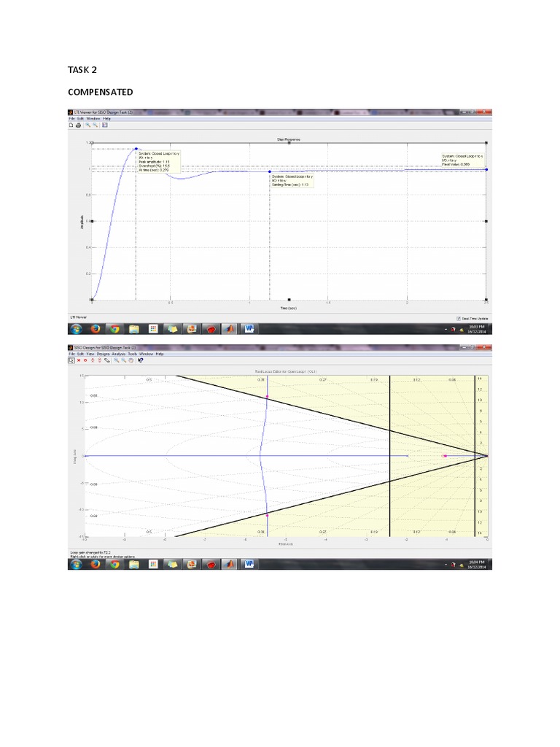
Task: Open MATLAB from the upper taskbar
Action: point(230,329)
